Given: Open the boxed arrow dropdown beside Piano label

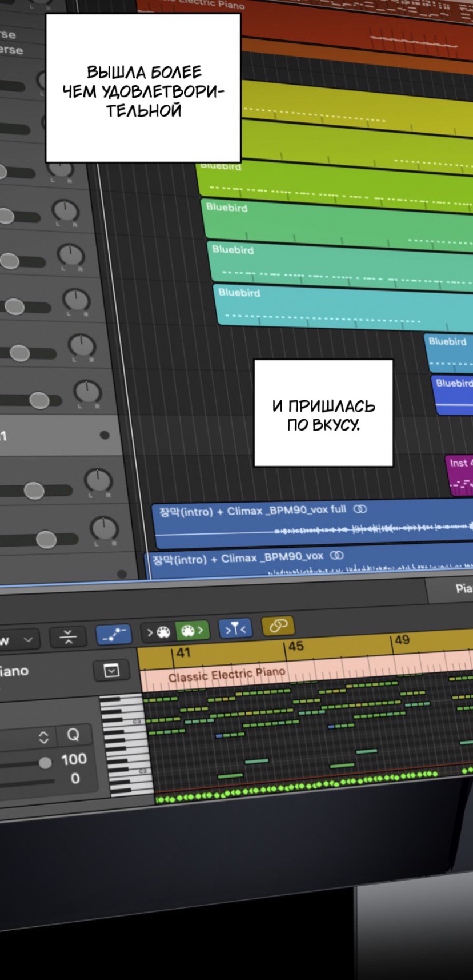Looking at the screenshot, I should pyautogui.click(x=111, y=671).
